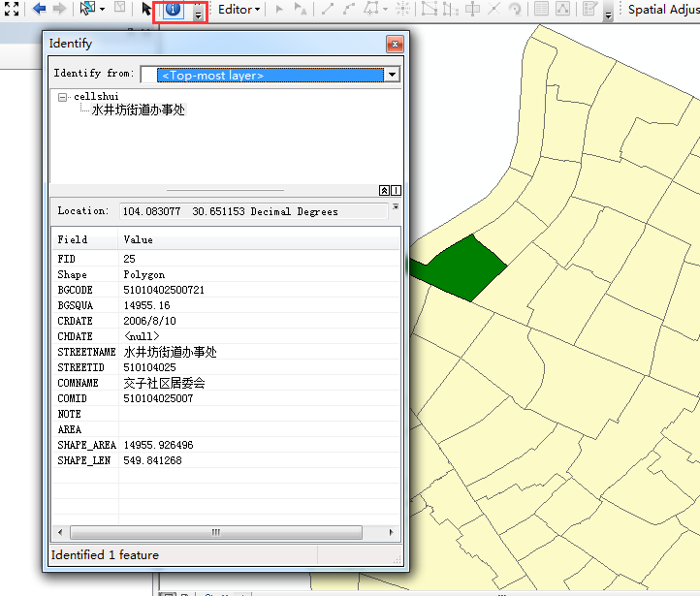Click the Attributes window icon in Editor toolbar

(x=541, y=10)
